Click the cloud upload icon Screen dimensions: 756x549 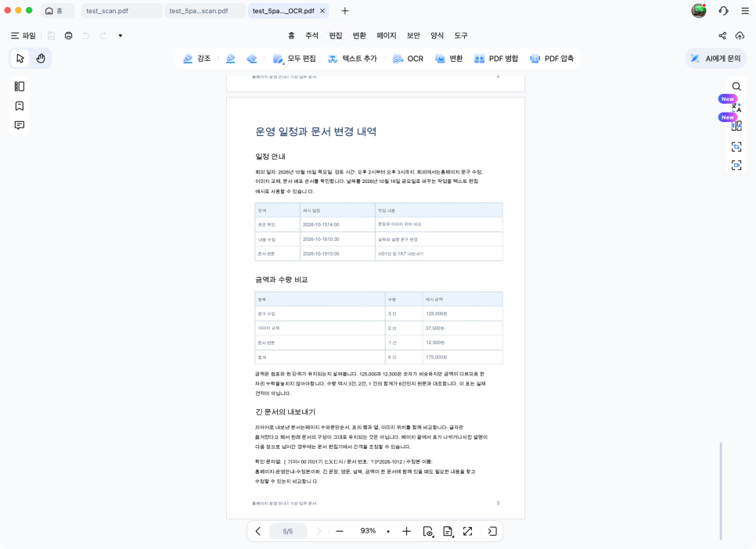click(740, 36)
